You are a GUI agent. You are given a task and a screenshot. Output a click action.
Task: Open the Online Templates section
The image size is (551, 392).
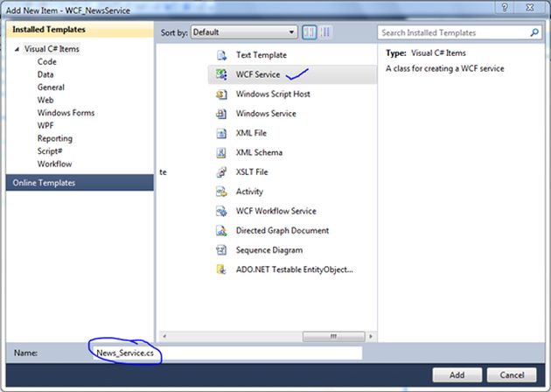tap(80, 183)
